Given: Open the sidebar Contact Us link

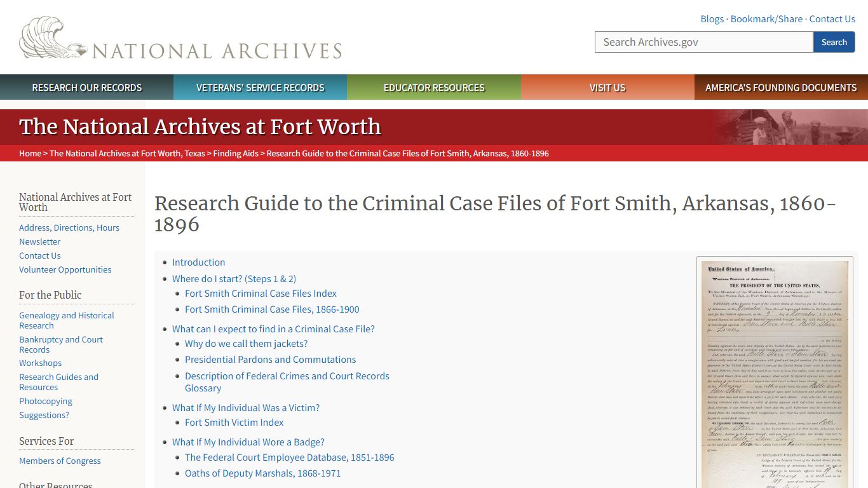Looking at the screenshot, I should pyautogui.click(x=40, y=255).
